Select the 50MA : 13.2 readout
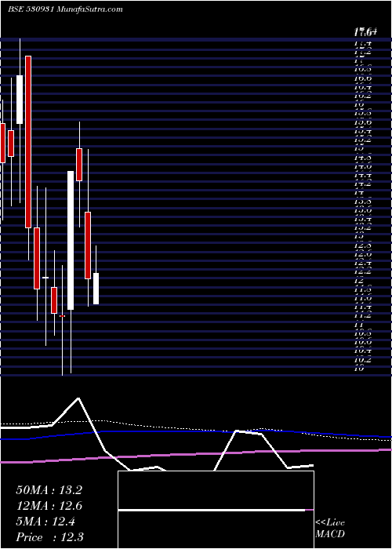This screenshot has height=549, width=392. (49, 490)
